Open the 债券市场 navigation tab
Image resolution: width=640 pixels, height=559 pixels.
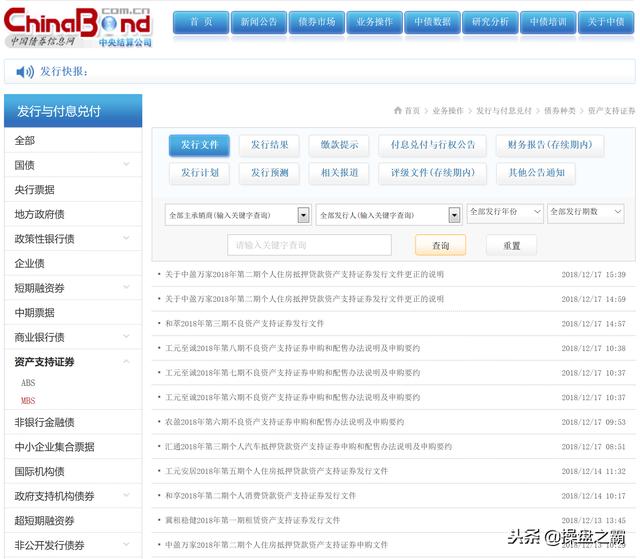pos(317,22)
